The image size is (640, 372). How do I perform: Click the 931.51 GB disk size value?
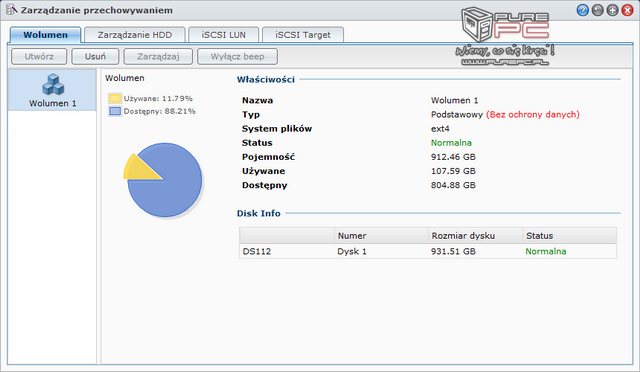coord(453,251)
